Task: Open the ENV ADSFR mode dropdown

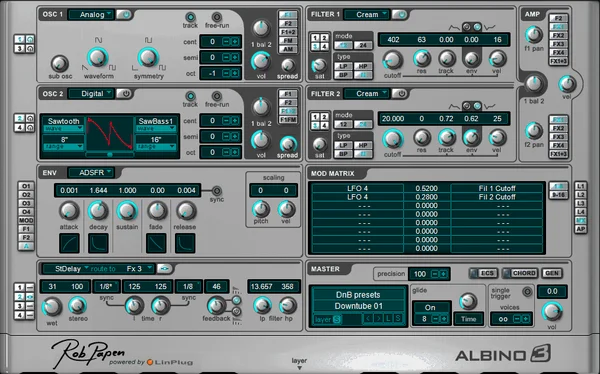Action: [91, 173]
